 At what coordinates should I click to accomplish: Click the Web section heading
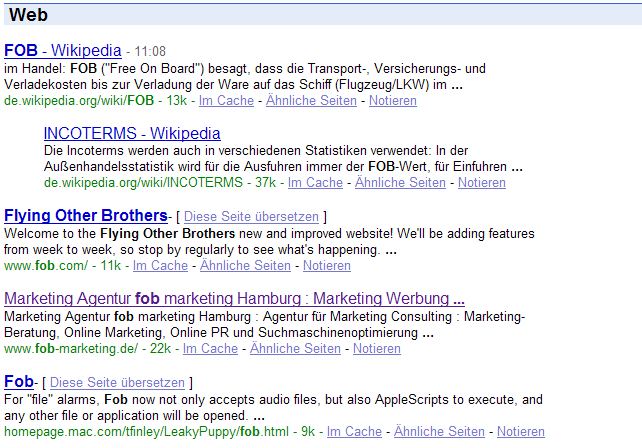tap(28, 15)
